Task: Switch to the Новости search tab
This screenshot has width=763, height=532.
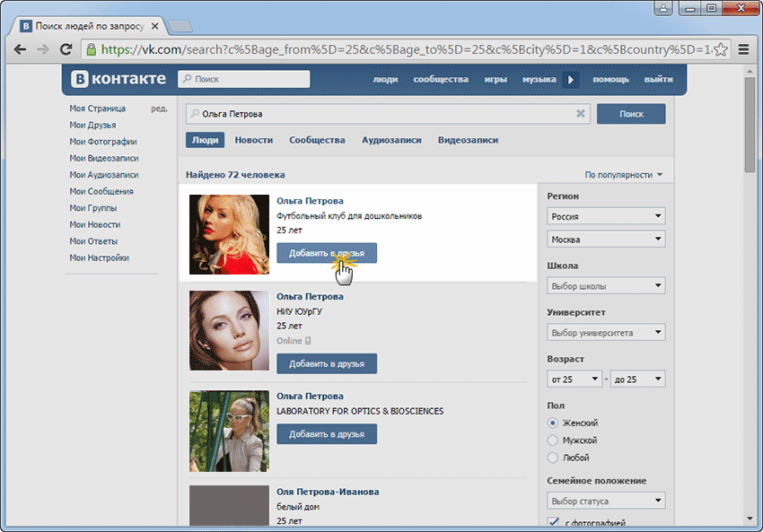Action: 254,140
